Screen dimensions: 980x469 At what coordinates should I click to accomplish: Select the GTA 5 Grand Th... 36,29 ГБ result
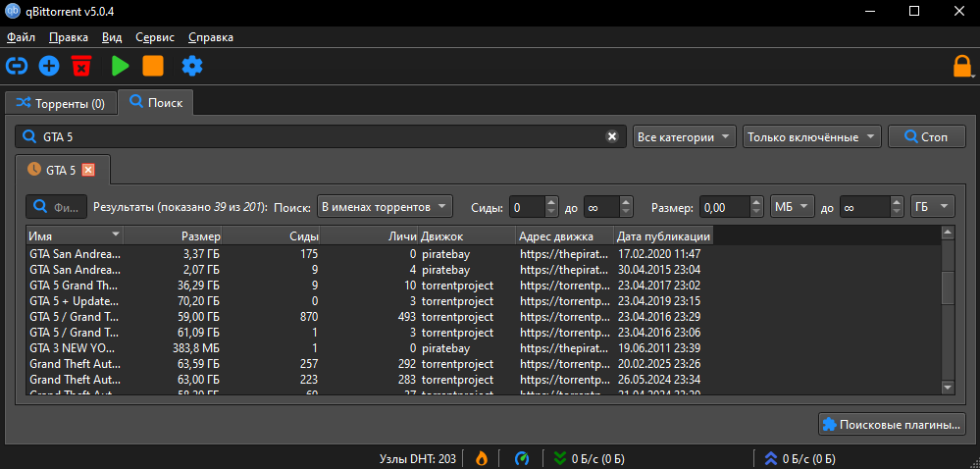(x=370, y=286)
